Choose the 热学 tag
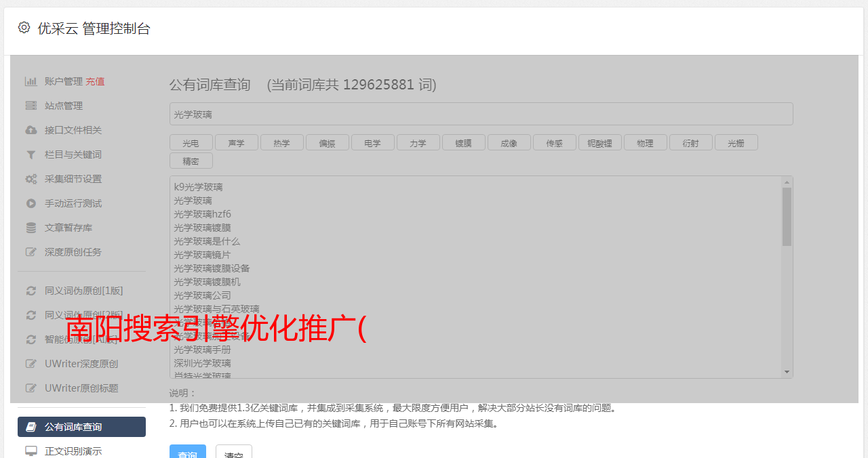 (281, 142)
